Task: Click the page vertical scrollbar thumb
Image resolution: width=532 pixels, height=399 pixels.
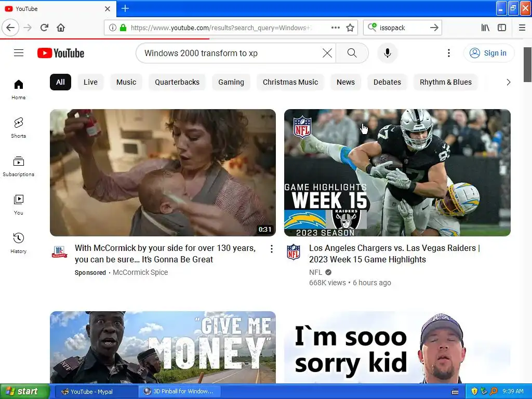Action: (527, 64)
